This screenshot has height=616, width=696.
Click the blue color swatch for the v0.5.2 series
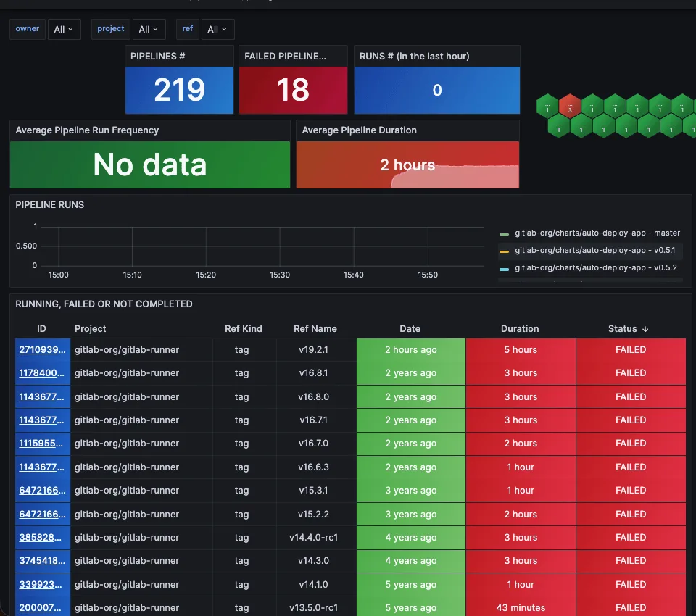[504, 269]
